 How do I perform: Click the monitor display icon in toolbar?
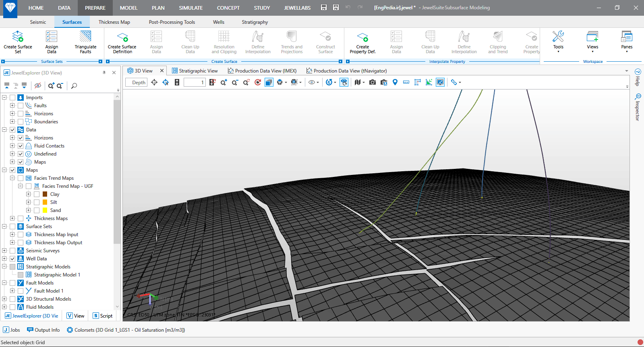(441, 82)
